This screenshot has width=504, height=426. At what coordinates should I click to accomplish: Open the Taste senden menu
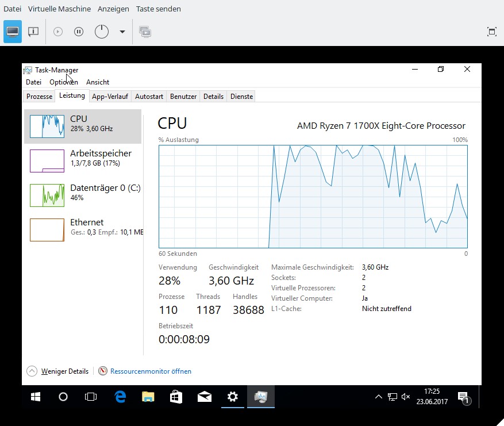158,9
